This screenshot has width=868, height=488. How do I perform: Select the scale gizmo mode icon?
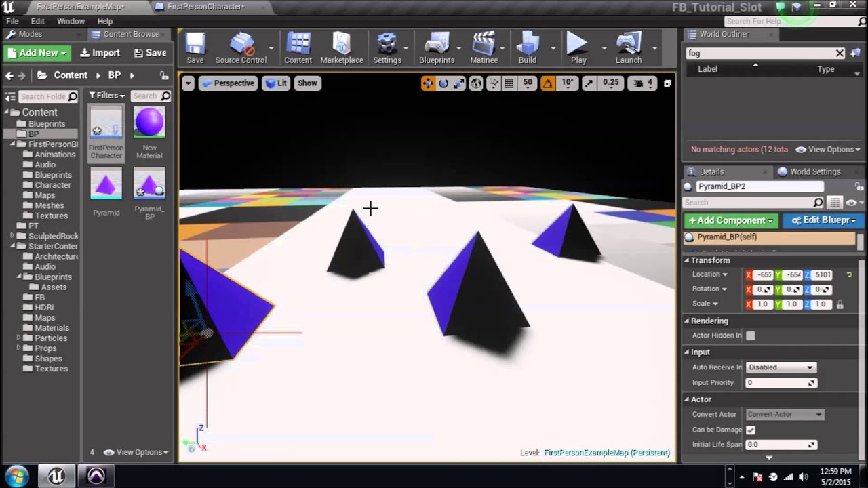pos(459,83)
